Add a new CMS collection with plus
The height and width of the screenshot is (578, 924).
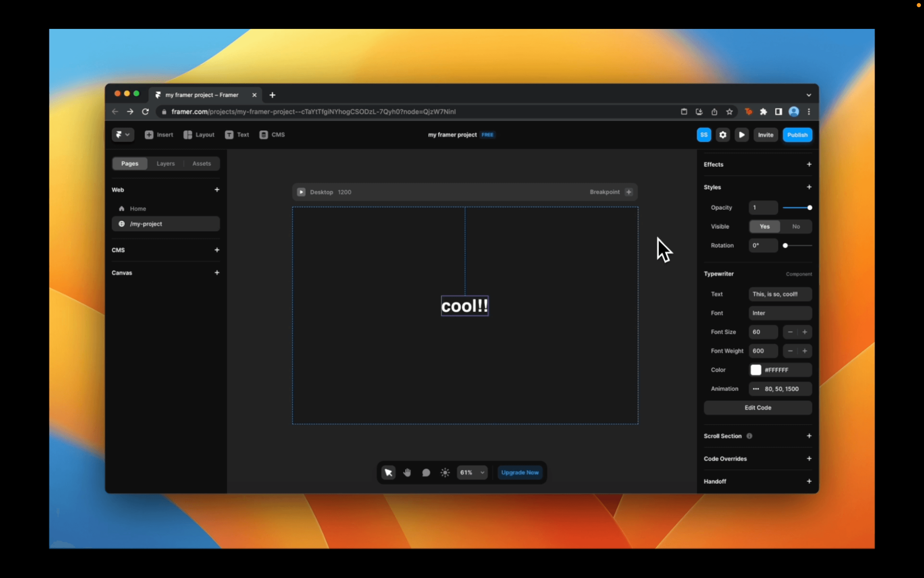click(217, 250)
